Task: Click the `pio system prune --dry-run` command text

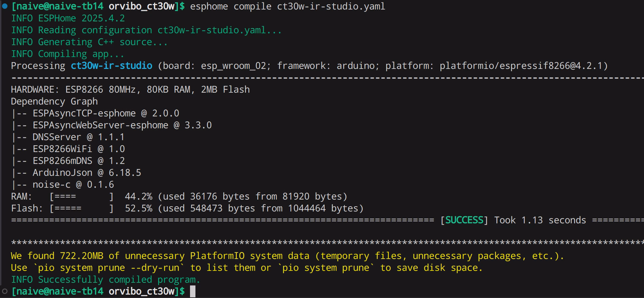Action: click(109, 268)
